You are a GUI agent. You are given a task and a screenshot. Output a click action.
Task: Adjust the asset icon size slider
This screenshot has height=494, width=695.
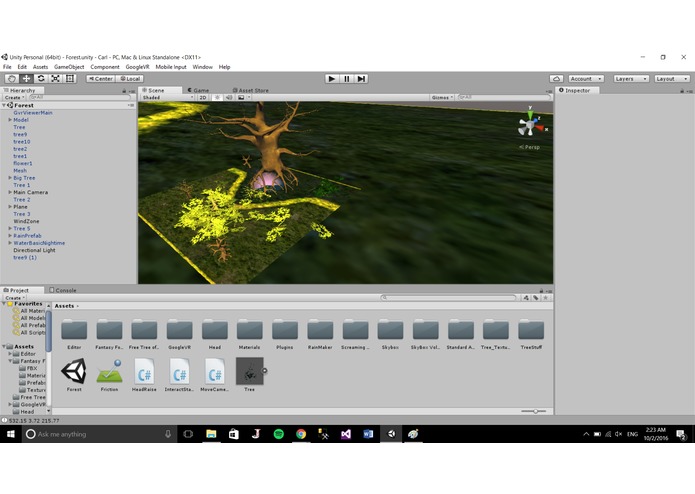coord(534,411)
